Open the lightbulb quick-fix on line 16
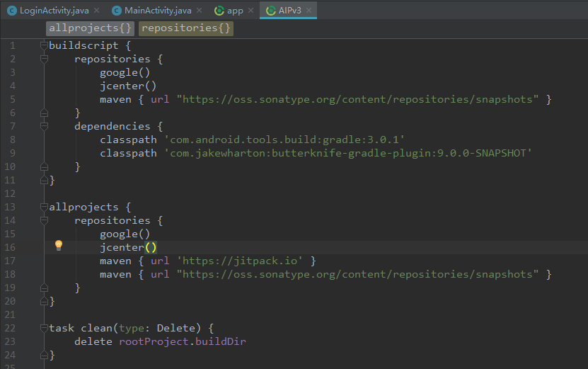The height and width of the screenshot is (369, 588). pos(59,246)
